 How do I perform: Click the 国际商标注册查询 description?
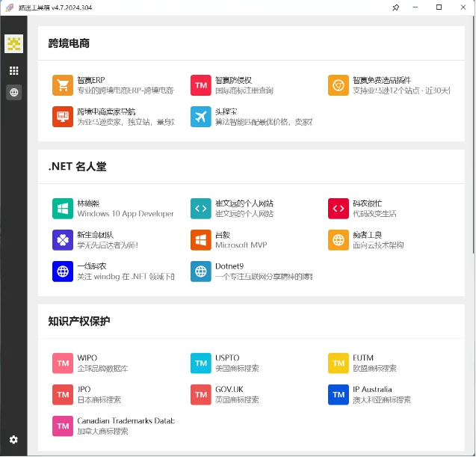point(244,91)
